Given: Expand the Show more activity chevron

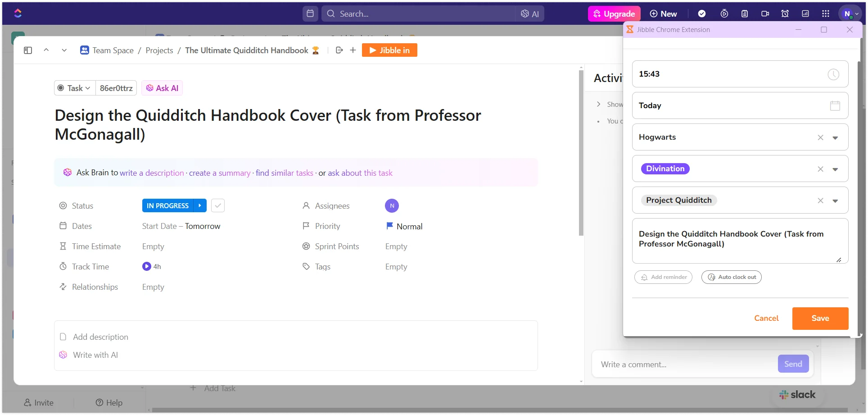Looking at the screenshot, I should pyautogui.click(x=599, y=104).
